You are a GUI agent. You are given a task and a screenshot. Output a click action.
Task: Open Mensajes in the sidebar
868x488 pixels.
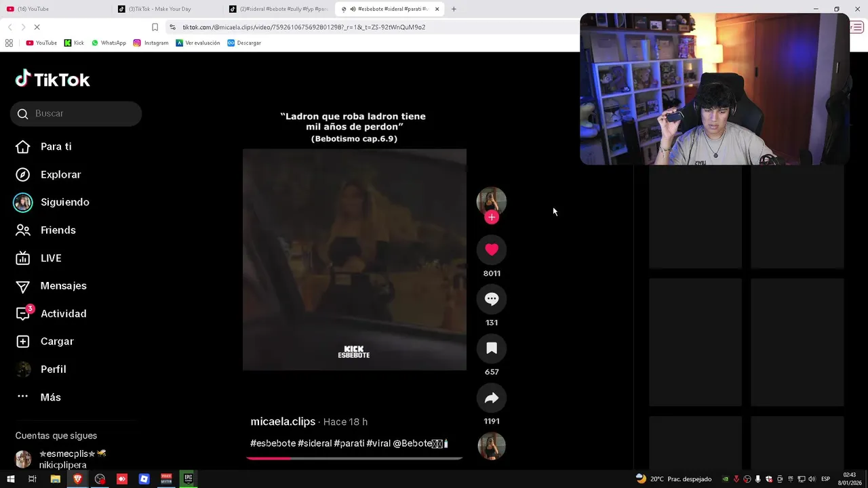(63, 286)
